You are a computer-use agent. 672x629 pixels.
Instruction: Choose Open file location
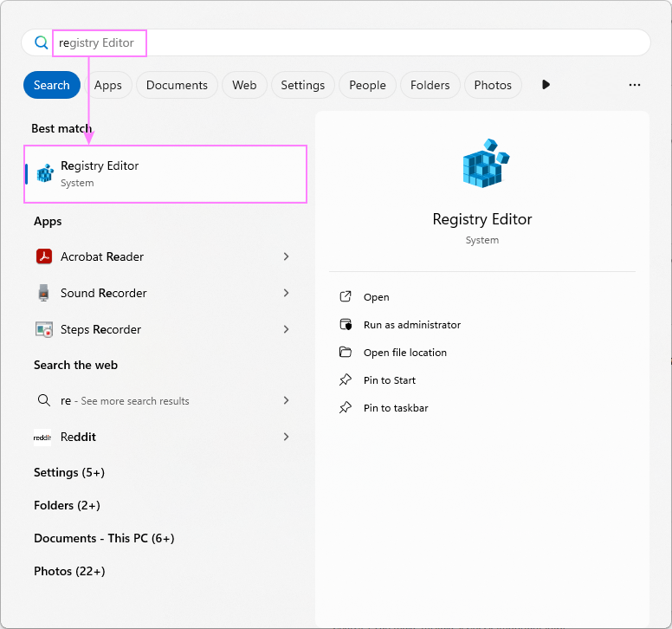coord(405,353)
